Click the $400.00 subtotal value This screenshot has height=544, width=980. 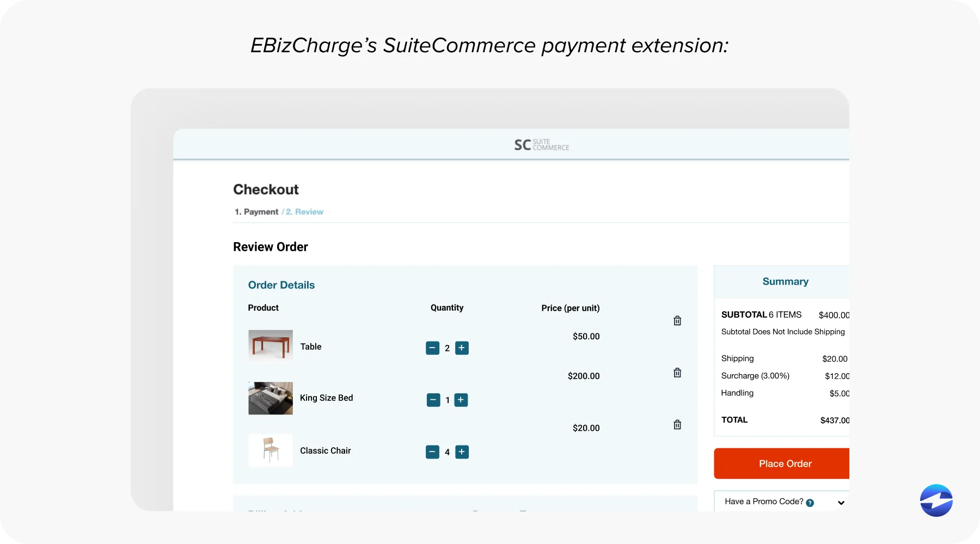(834, 315)
